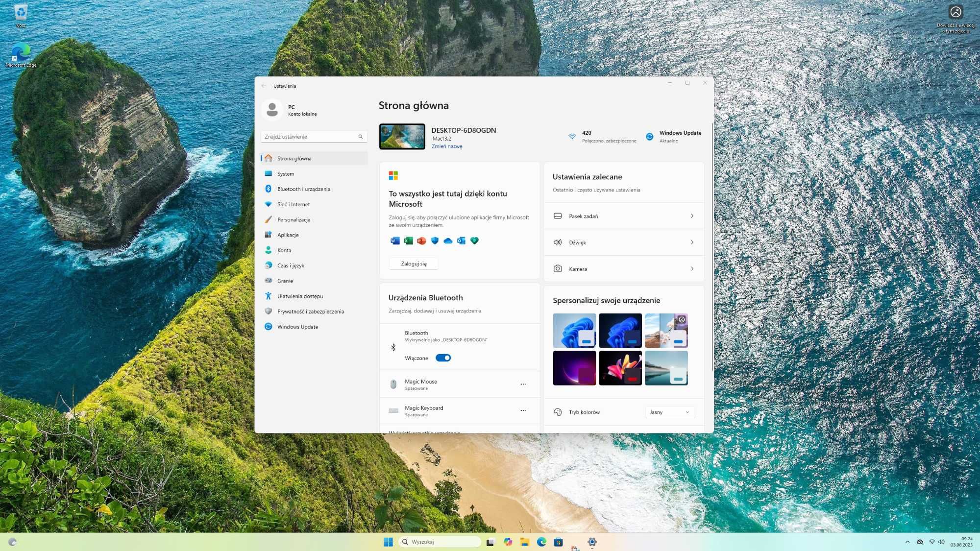Image resolution: width=980 pixels, height=551 pixels.
Task: Click the back arrow in Ustawienia
Action: [264, 86]
